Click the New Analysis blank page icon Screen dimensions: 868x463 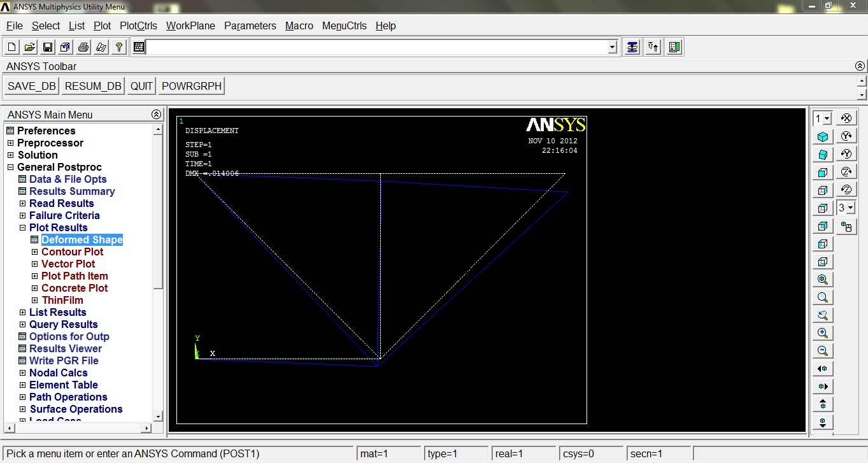click(x=12, y=47)
